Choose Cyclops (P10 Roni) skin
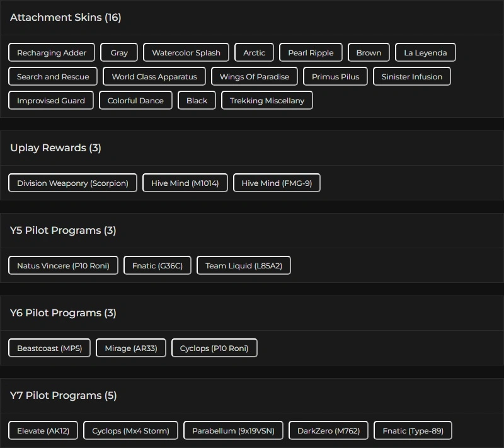 (214, 348)
